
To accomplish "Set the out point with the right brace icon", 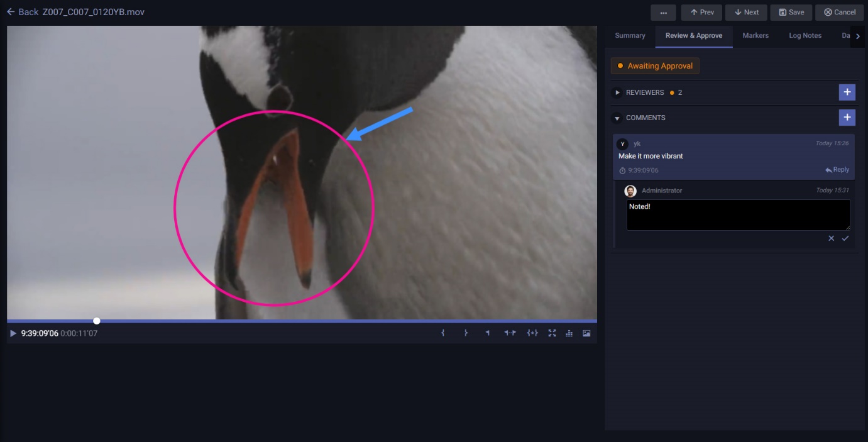I will (466, 333).
